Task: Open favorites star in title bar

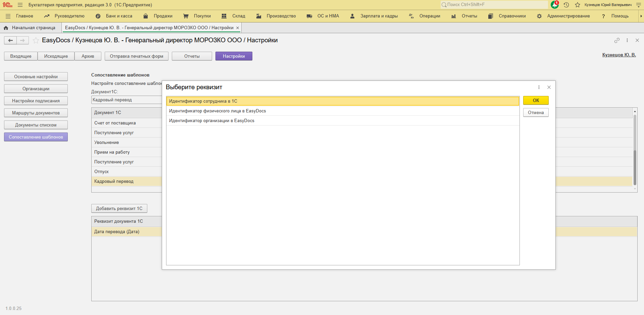Action: 578,5
